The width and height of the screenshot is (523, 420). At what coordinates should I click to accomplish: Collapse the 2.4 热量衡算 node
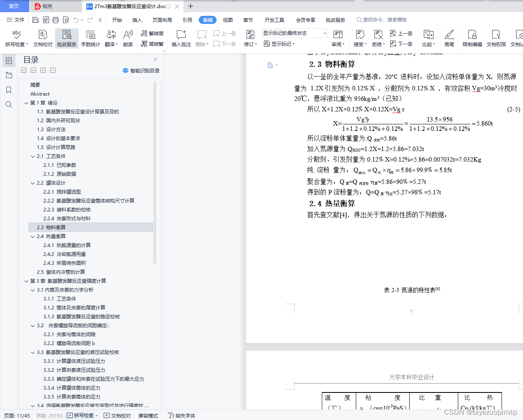coord(33,237)
